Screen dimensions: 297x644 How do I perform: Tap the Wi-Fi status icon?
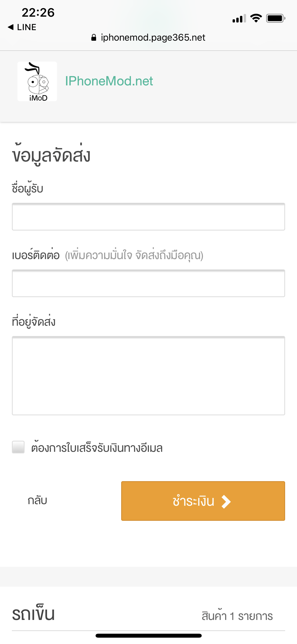tap(256, 18)
